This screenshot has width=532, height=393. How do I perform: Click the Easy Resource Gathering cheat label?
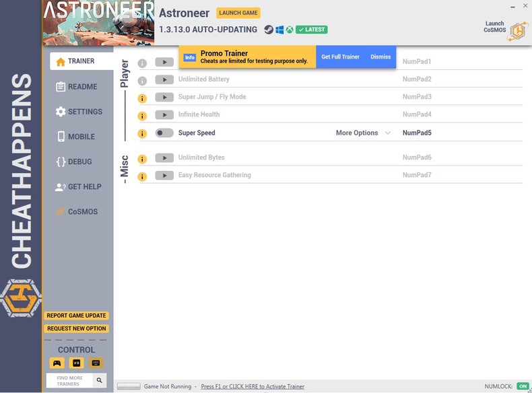tap(215, 176)
